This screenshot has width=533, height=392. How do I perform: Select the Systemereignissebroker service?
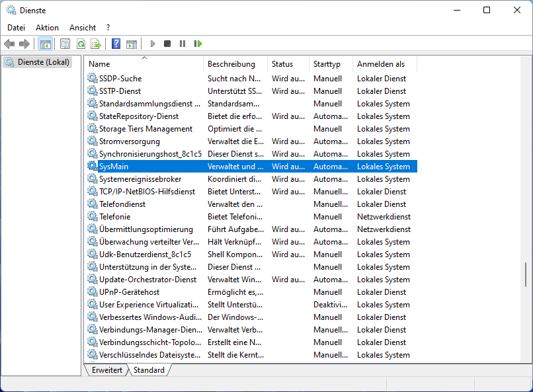(x=251, y=179)
